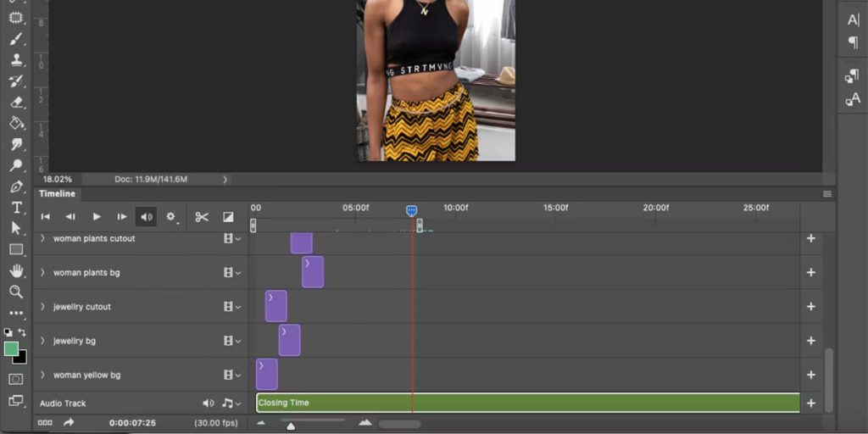Select the Hand tool
This screenshot has height=434, width=868.
click(16, 270)
